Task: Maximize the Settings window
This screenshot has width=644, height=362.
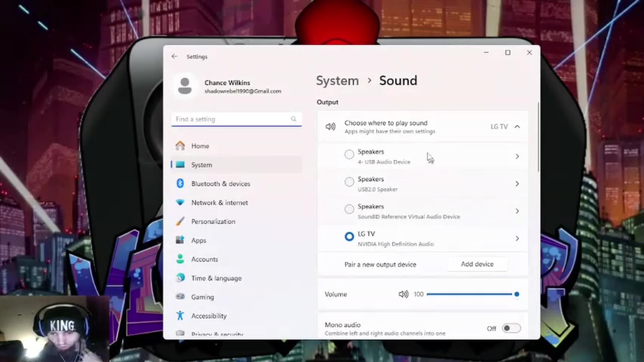Action: [x=508, y=52]
